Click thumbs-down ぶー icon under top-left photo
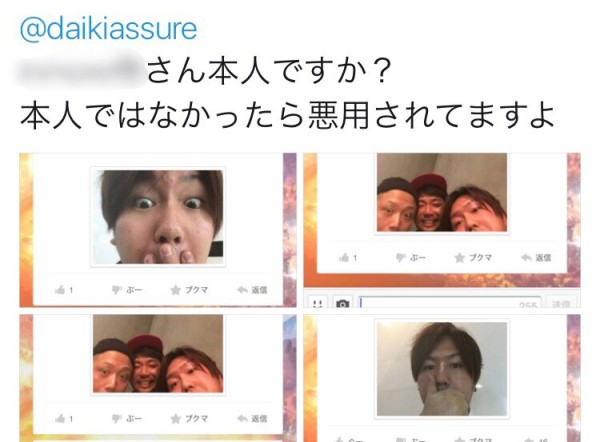 [x=117, y=290]
